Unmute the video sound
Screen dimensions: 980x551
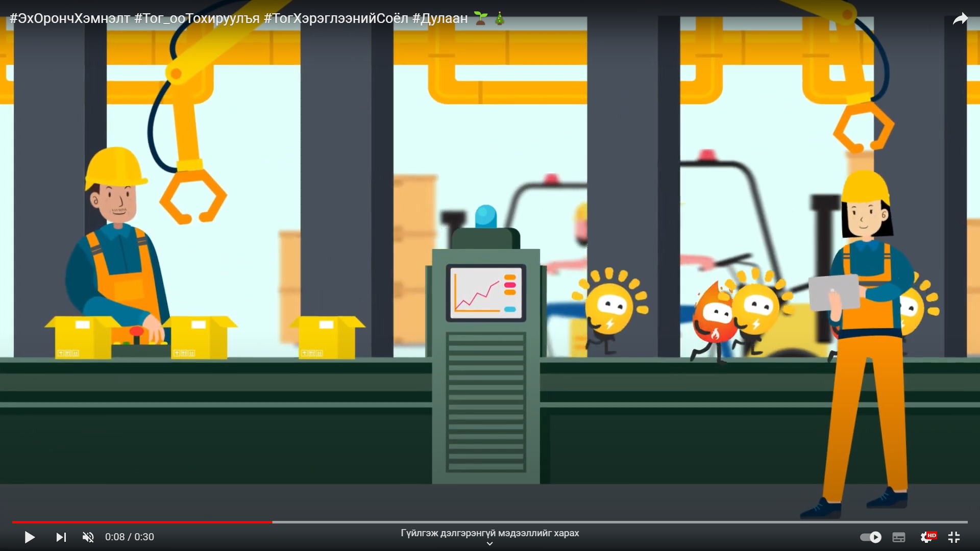pyautogui.click(x=88, y=537)
